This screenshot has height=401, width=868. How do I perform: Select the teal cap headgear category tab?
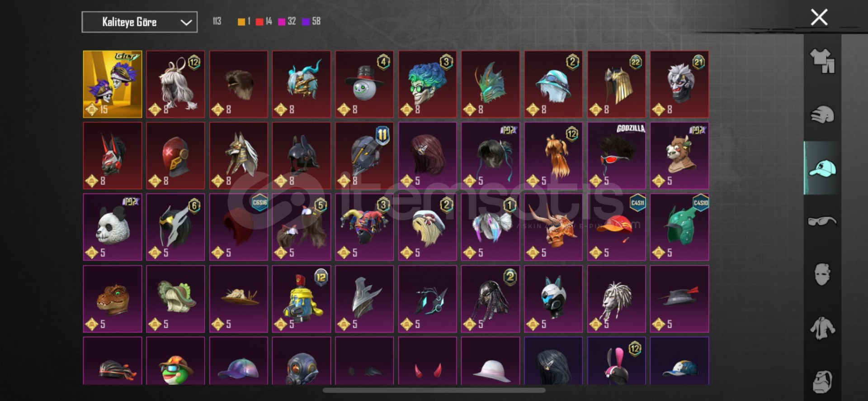(822, 168)
